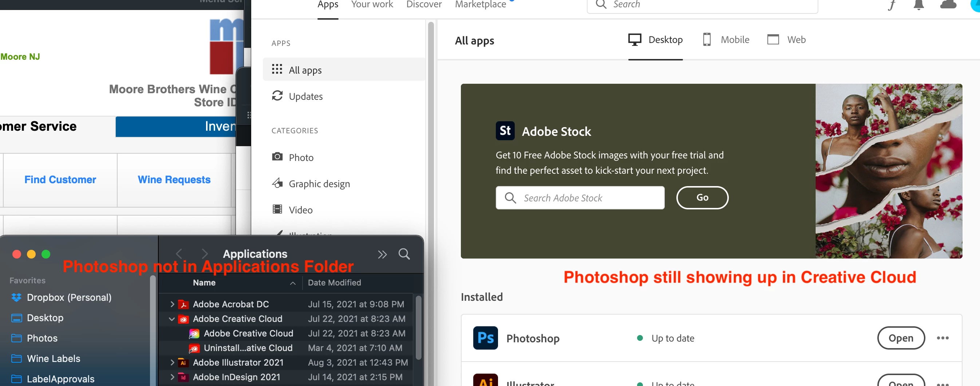Screen dimensions: 980x386
Task: Open the Marketplace tab
Action: pyautogui.click(x=480, y=5)
